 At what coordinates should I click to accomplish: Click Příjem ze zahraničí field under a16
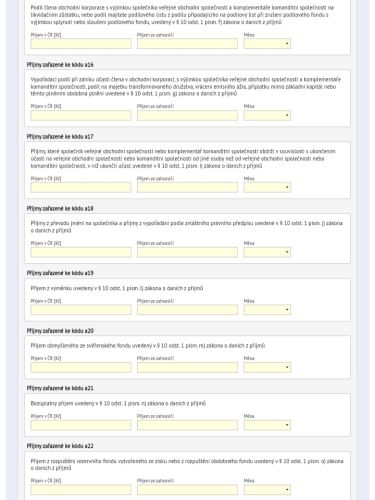[187, 116]
